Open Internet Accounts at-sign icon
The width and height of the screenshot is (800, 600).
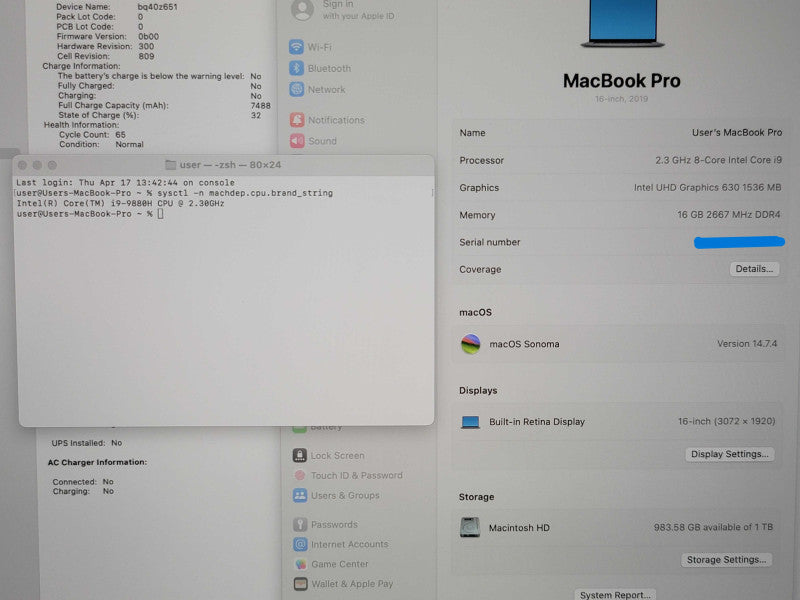pos(300,544)
